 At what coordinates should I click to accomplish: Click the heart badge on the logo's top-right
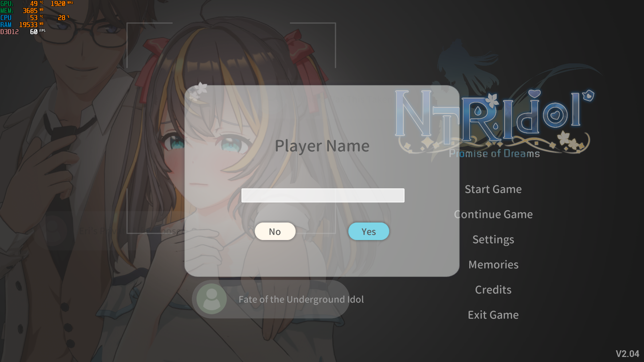click(x=588, y=96)
